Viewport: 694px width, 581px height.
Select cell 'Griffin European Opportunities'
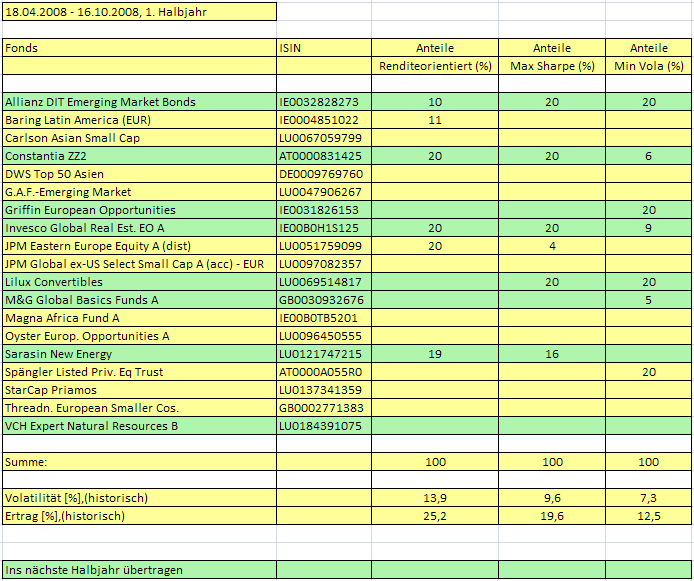tap(139, 210)
